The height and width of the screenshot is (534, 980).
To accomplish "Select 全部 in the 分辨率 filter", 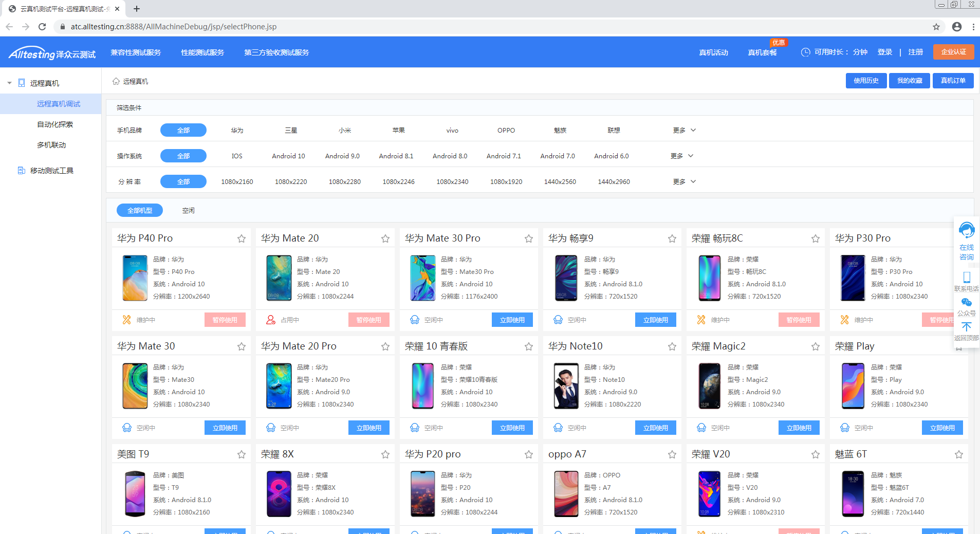I will point(183,181).
